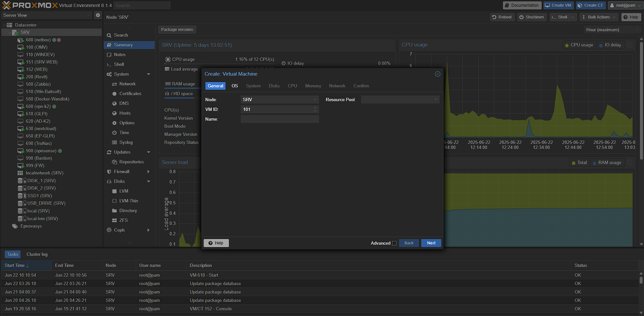Open the Bulk Actions dropdown
This screenshot has width=644, height=316.
599,17
